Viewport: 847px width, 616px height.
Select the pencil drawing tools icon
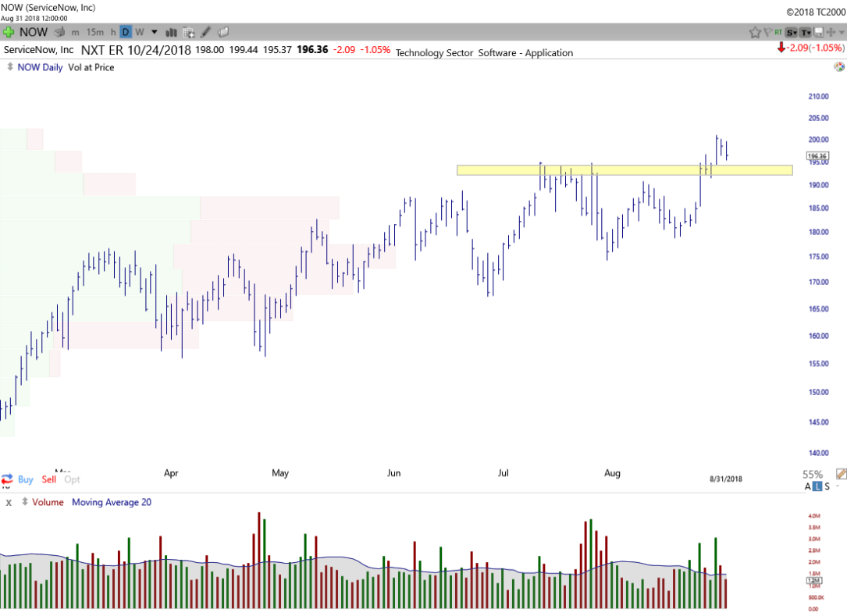pos(206,32)
